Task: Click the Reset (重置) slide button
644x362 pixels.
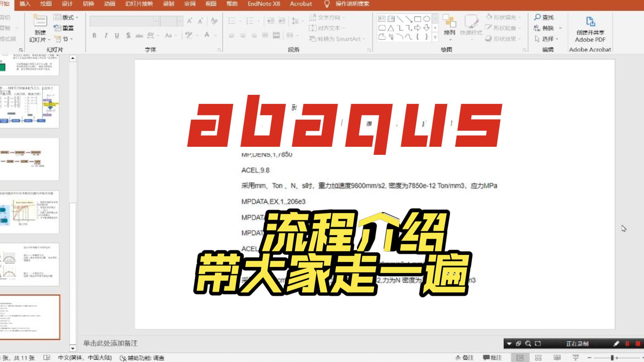Action: point(64,28)
